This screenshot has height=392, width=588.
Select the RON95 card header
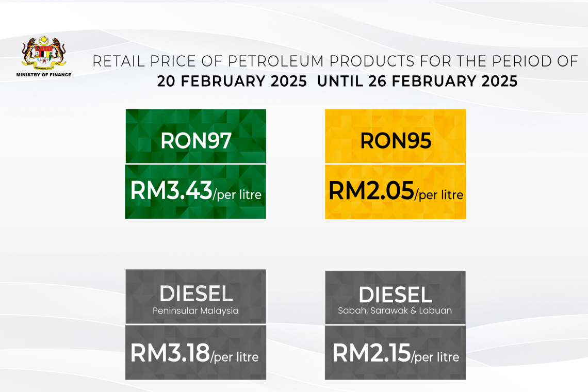(395, 140)
